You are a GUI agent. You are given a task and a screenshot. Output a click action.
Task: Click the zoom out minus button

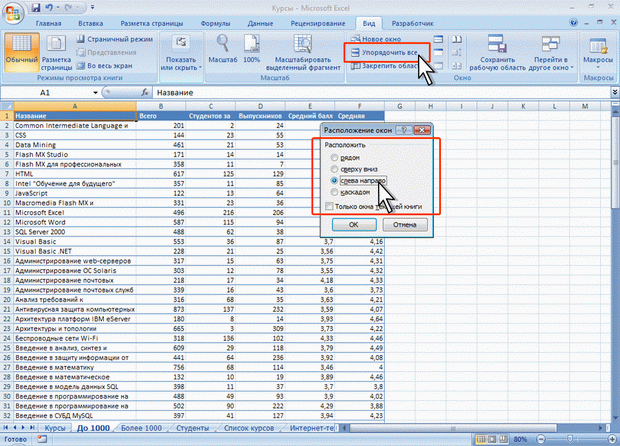[x=541, y=439]
